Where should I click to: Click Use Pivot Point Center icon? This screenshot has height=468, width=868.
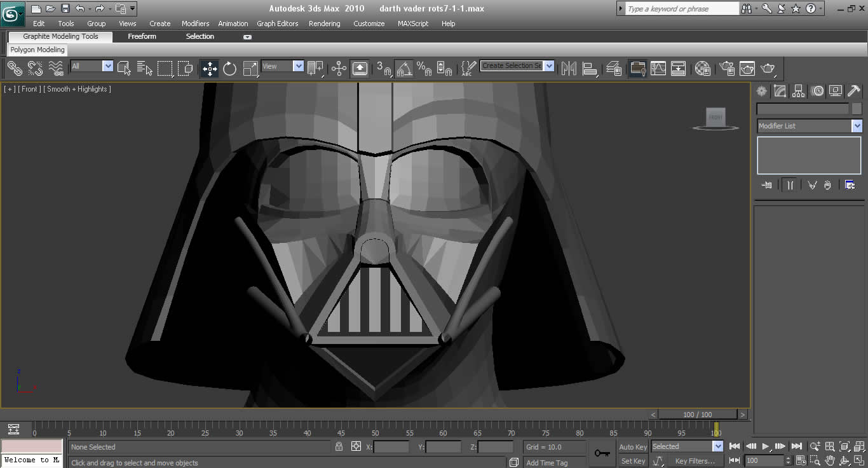tap(315, 68)
